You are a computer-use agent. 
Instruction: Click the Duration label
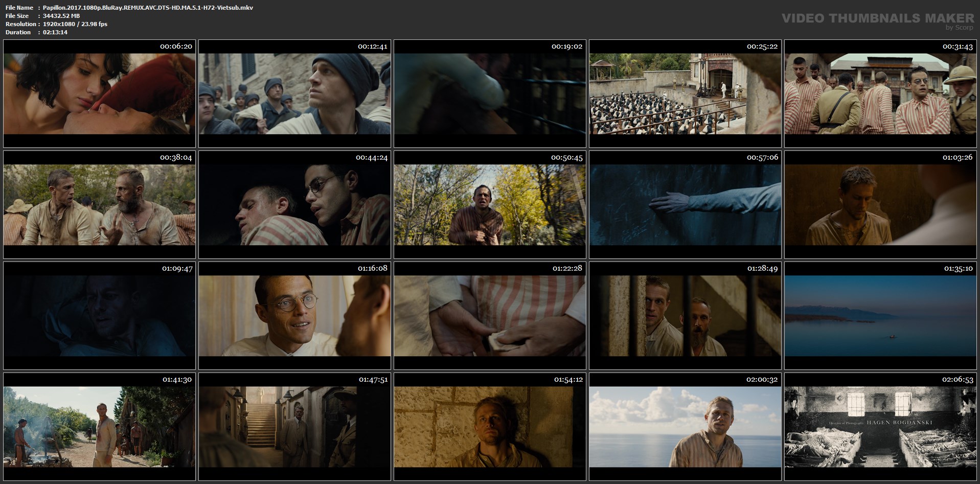(18, 32)
